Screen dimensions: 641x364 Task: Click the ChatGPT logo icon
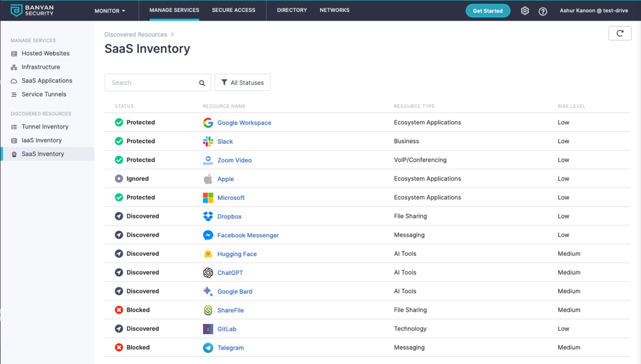208,273
